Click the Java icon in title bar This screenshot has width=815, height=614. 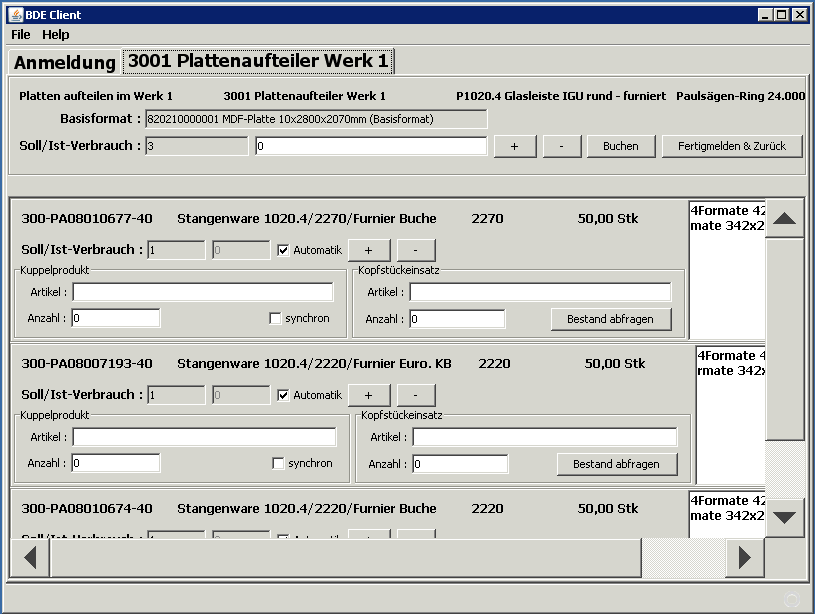pyautogui.click(x=12, y=15)
